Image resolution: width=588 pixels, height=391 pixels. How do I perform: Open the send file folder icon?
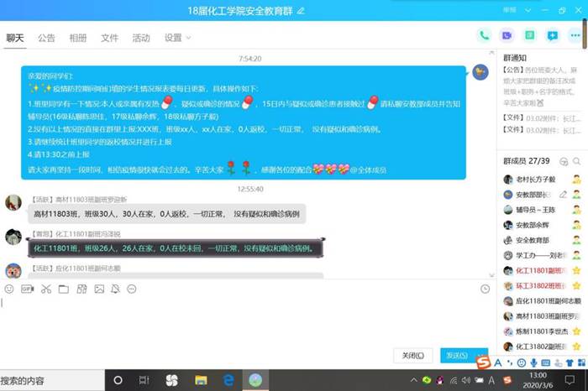point(64,289)
